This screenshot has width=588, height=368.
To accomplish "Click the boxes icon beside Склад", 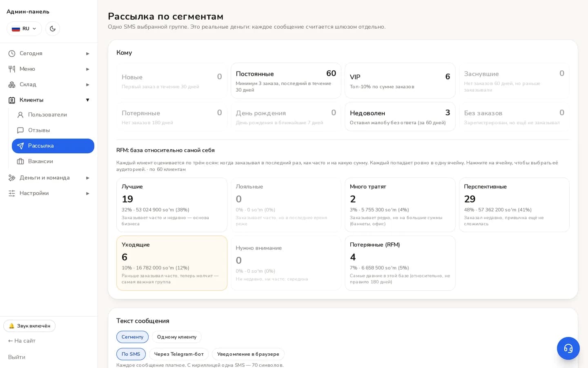I will [x=12, y=85].
